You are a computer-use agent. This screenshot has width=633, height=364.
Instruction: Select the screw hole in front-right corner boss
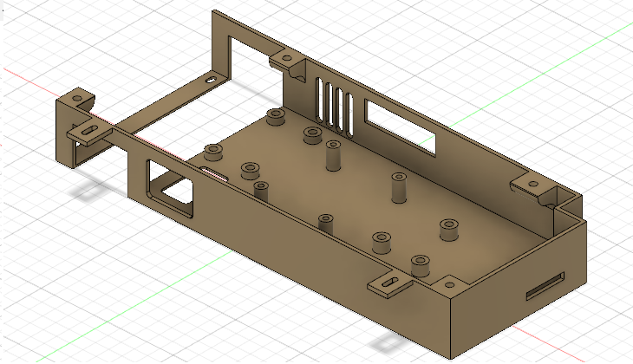coord(450,285)
